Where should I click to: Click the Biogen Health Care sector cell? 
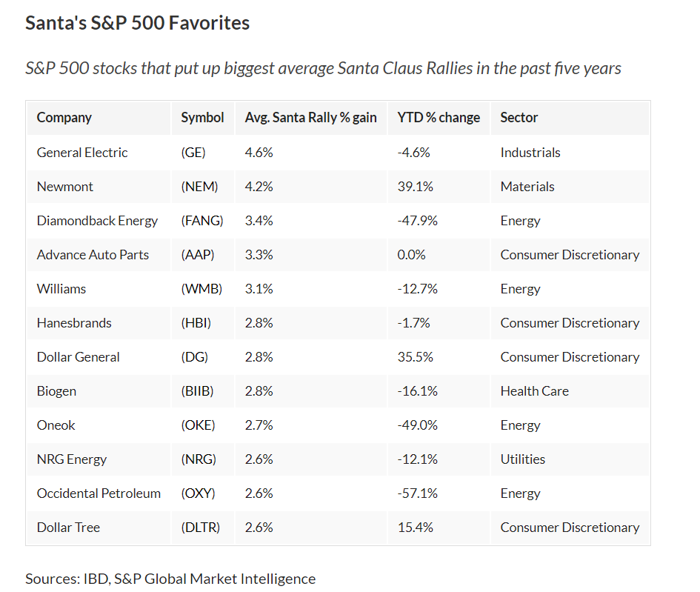(534, 391)
